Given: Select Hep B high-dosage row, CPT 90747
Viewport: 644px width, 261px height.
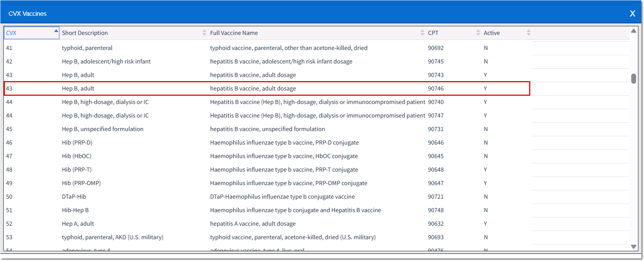Looking at the screenshot, I should pyautogui.click(x=268, y=115).
